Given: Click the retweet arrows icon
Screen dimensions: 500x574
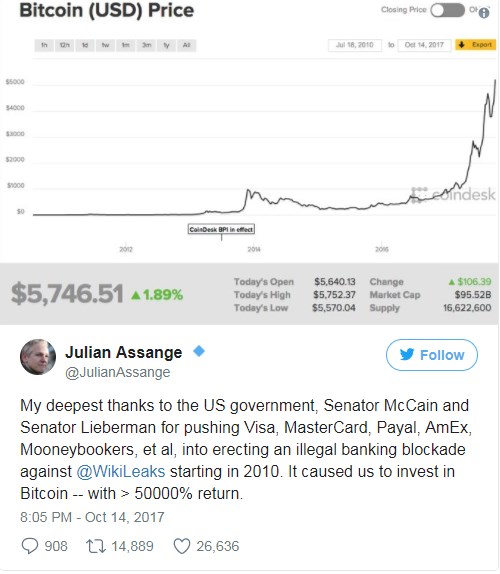Looking at the screenshot, I should 96,546.
